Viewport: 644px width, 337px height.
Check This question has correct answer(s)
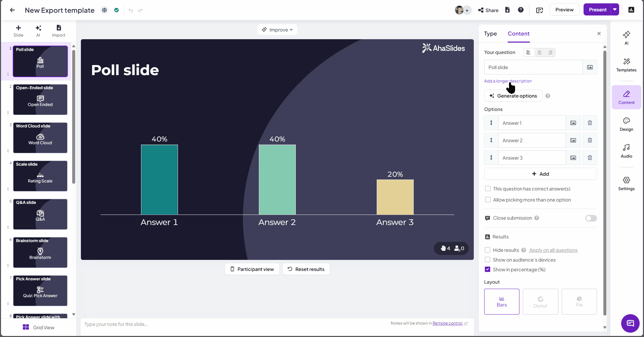tap(488, 189)
